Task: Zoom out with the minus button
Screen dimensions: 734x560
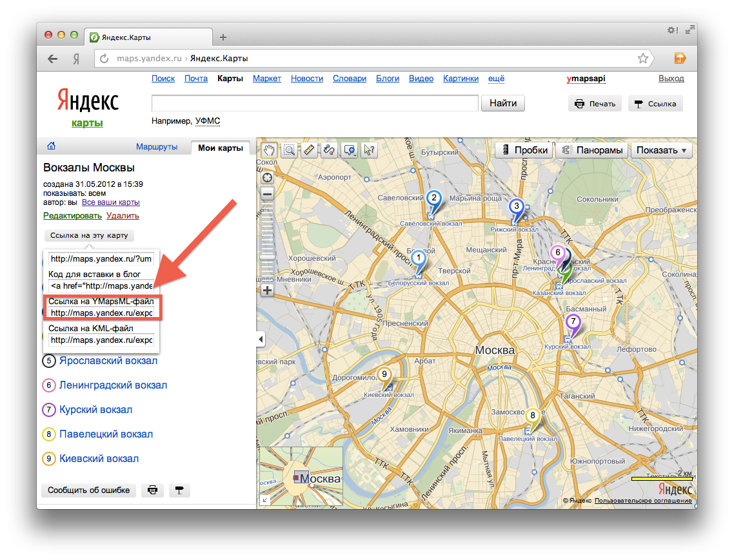Action: pyautogui.click(x=267, y=193)
